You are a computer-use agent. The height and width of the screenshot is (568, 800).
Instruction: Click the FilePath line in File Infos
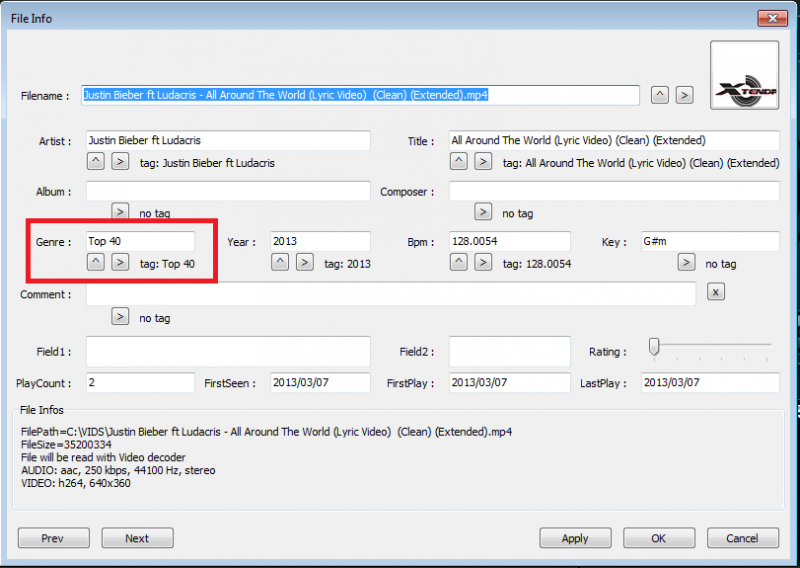click(x=266, y=432)
